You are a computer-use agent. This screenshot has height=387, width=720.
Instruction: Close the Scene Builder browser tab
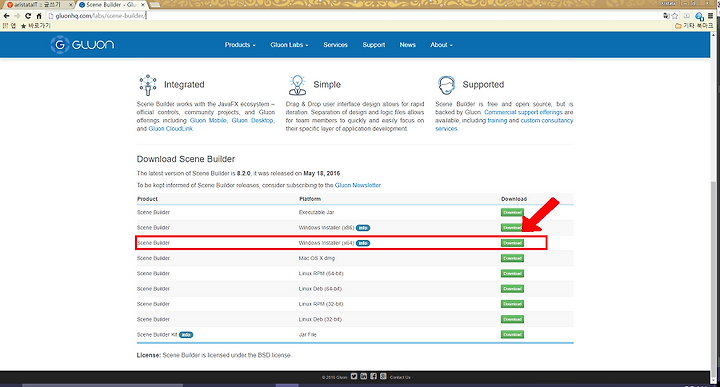[143, 5]
